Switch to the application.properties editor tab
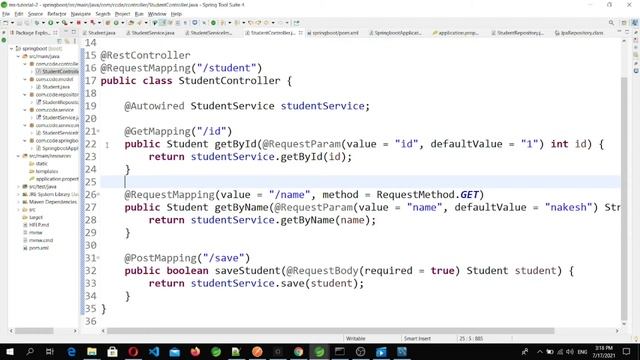Image resolution: width=640 pixels, height=360 pixels. [456, 33]
